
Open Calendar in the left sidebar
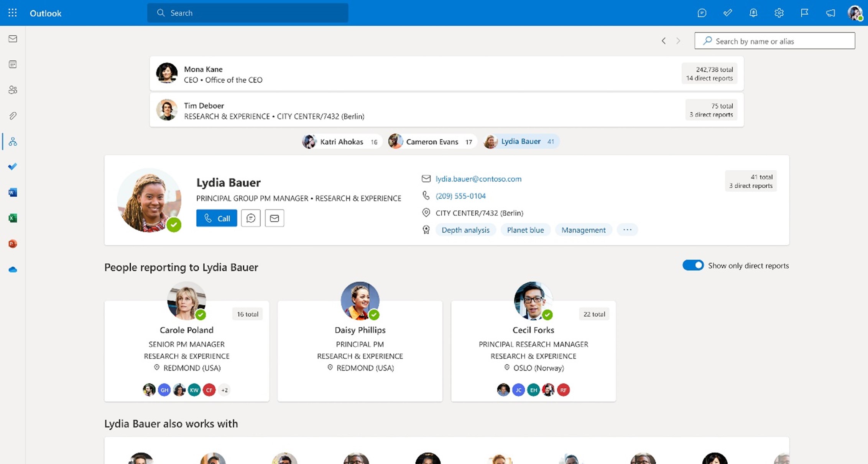pos(13,64)
